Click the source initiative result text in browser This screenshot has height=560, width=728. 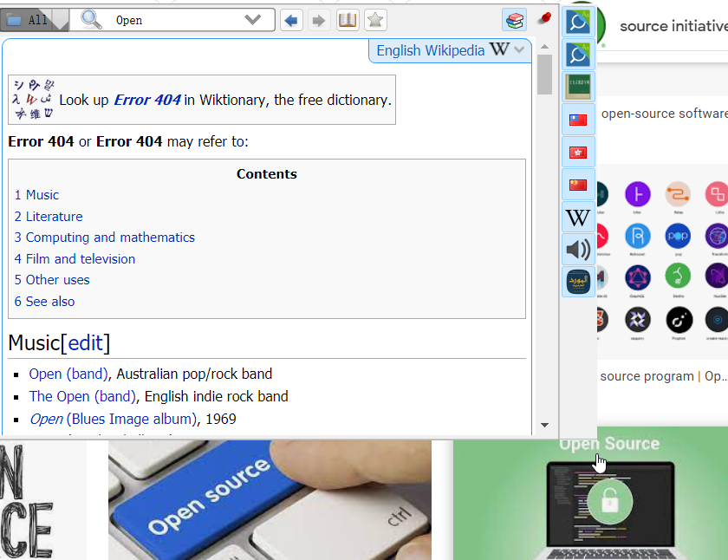pyautogui.click(x=673, y=26)
